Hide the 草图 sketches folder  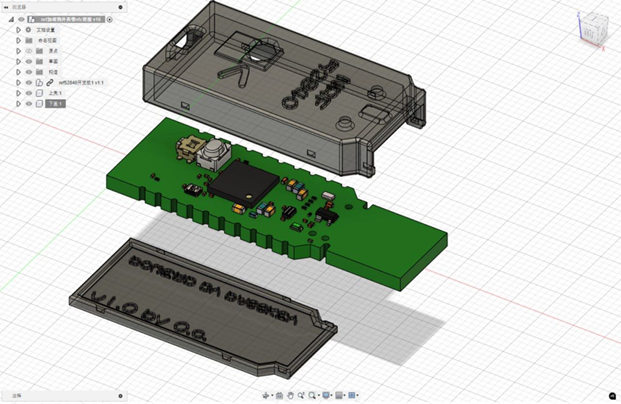[29, 61]
